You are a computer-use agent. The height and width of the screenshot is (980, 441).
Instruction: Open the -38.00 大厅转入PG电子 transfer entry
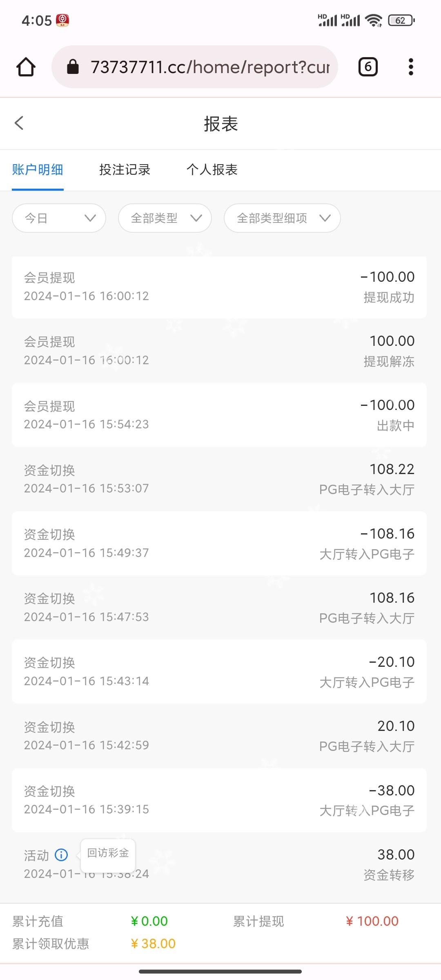point(219,800)
